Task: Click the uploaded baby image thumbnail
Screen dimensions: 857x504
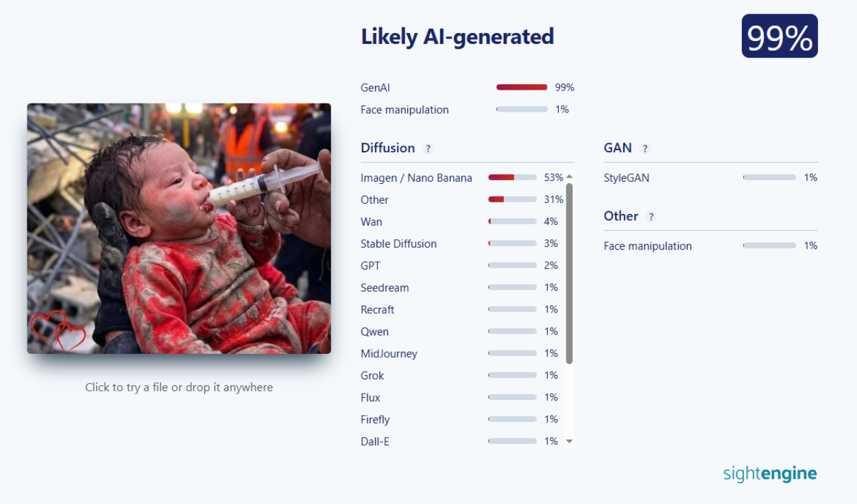Action: (x=179, y=228)
